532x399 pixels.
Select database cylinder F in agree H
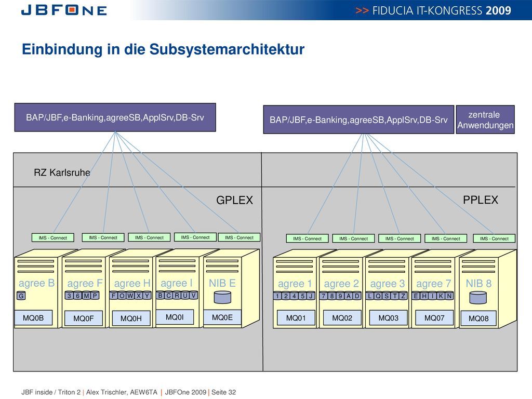click(114, 295)
